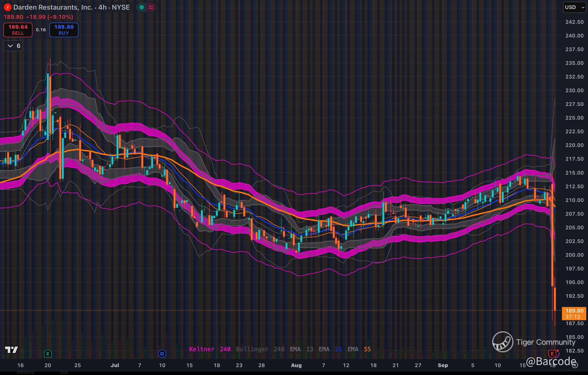Click the green earnings E marker
The image size is (588, 375).
click(x=48, y=353)
